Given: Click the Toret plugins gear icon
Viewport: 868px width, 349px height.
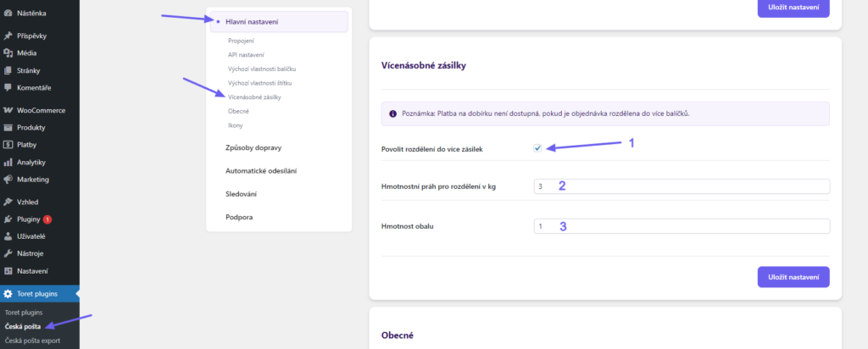Looking at the screenshot, I should point(8,294).
